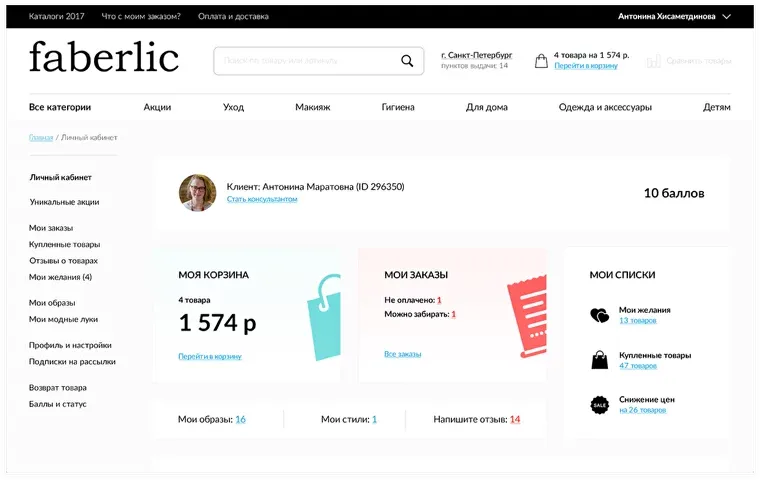Click the Стать консультантом link
The image size is (760, 480).
point(262,199)
